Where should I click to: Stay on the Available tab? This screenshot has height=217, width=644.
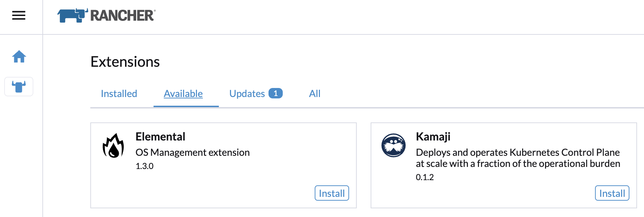tap(183, 93)
